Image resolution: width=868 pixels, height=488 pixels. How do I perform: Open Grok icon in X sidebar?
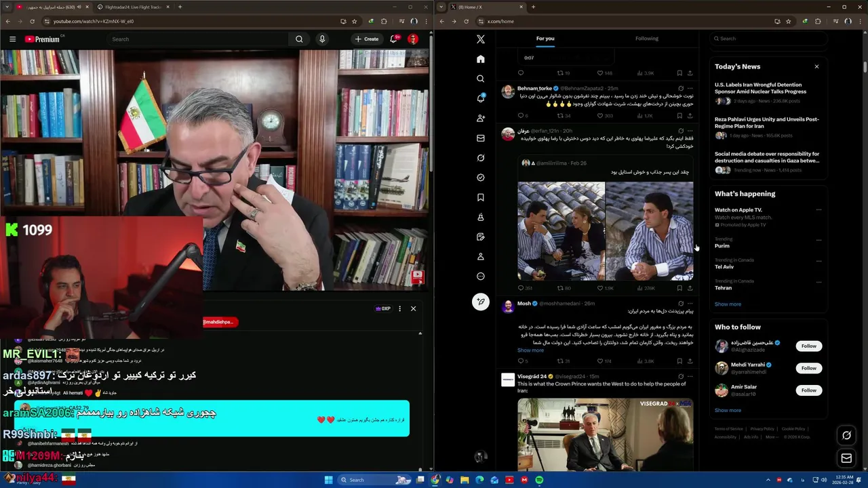point(481,158)
